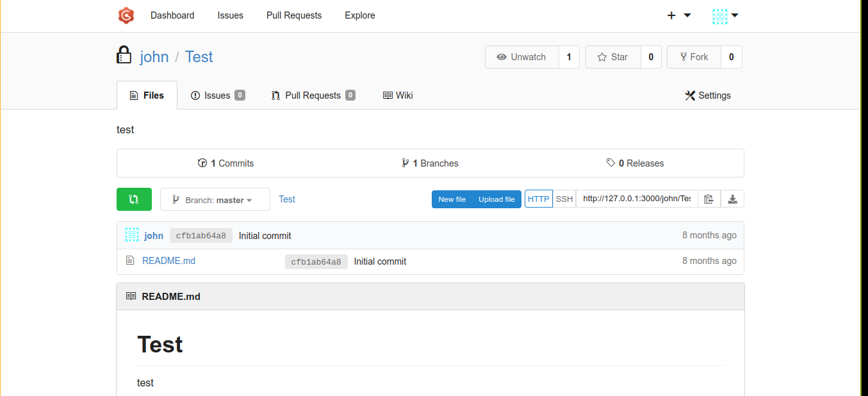
Task: Star the Test repository
Action: pos(612,57)
